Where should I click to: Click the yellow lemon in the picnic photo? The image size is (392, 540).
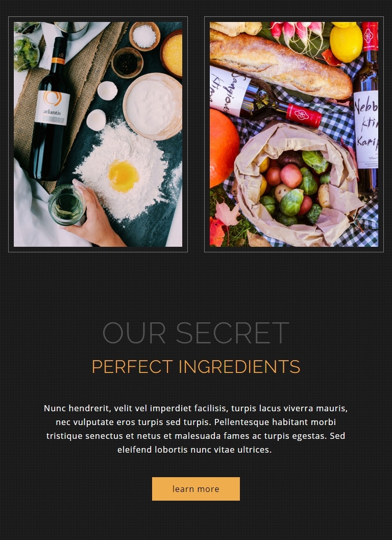tap(346, 43)
